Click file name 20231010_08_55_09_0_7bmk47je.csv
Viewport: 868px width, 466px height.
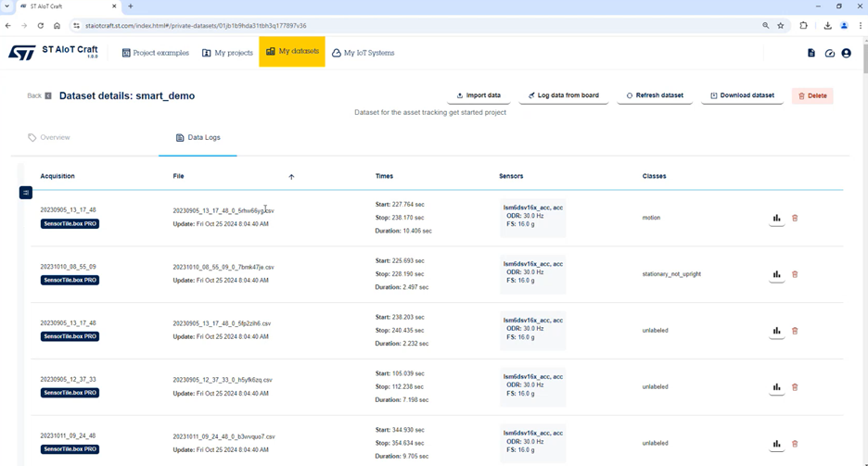pos(223,268)
